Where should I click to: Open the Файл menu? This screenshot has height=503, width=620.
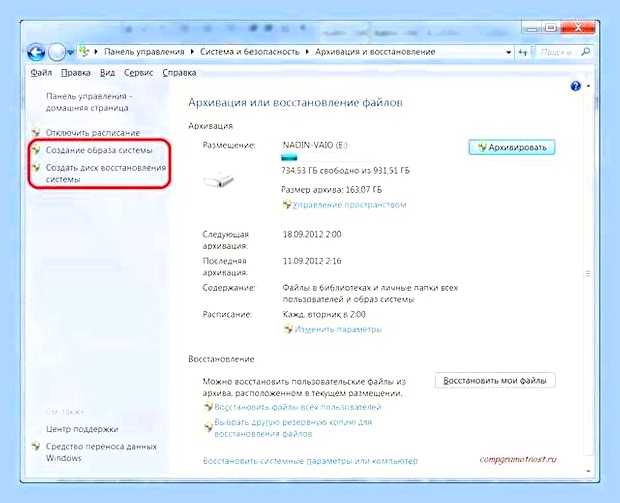[41, 73]
